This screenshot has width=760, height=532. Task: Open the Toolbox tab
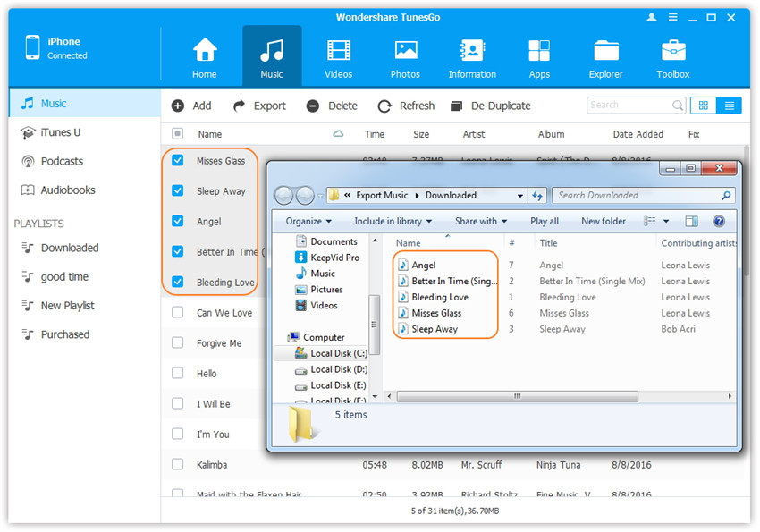(x=673, y=57)
